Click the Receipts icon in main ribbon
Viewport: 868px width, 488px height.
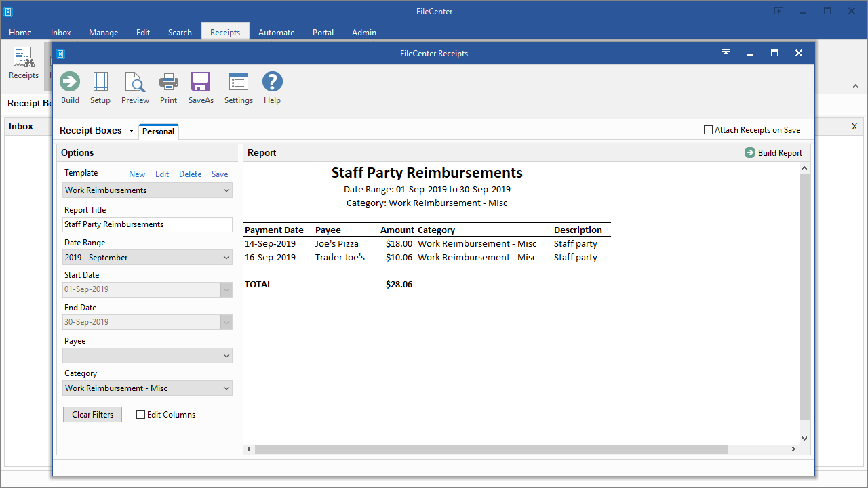[24, 63]
